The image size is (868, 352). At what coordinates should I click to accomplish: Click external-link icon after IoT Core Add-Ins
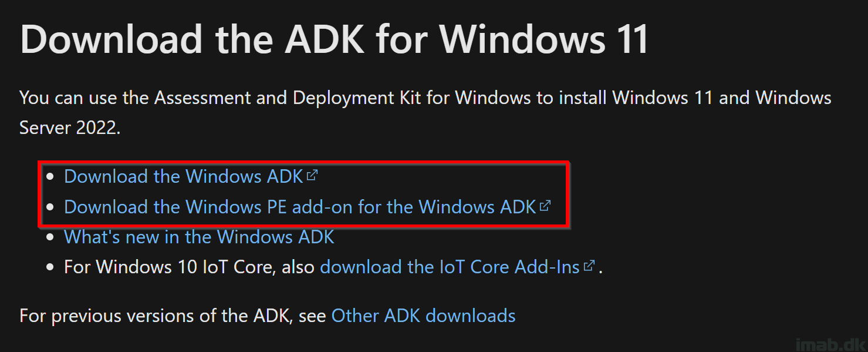589,266
